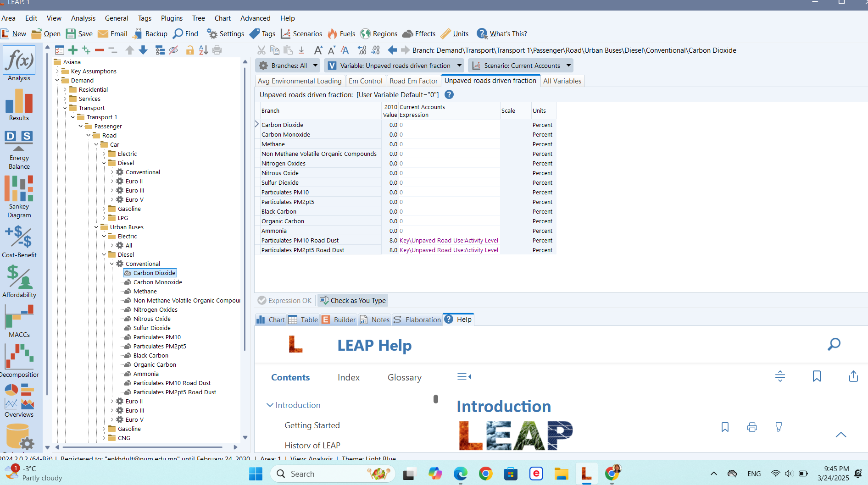This screenshot has height=485, width=868.
Task: Click the sort branches A-Z icon
Action: (x=204, y=50)
